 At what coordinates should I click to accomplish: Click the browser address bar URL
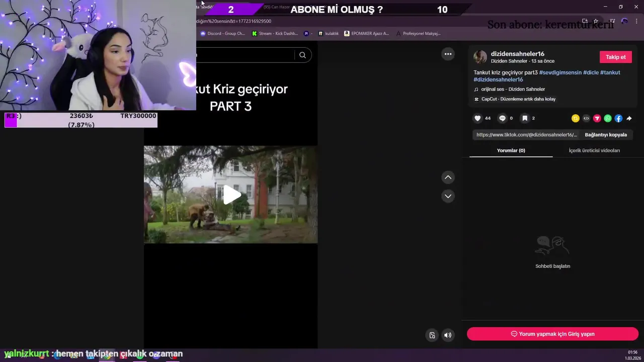[234, 21]
